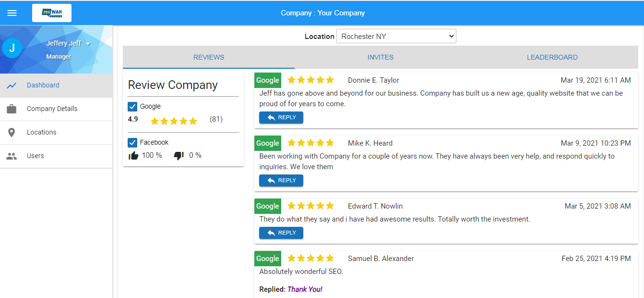
Task: Click the Google badge on Donnie E. Taylor review
Action: [268, 80]
